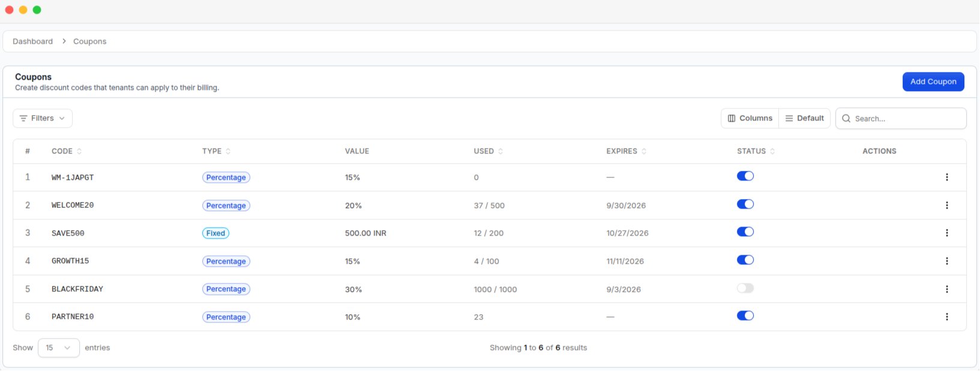Click the 30% value cell
The width and height of the screenshot is (980, 371).
click(353, 289)
